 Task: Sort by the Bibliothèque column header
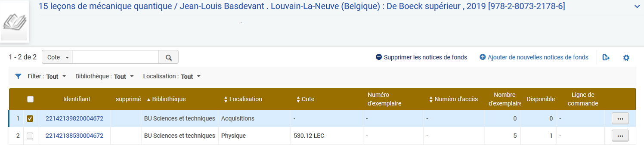click(166, 99)
